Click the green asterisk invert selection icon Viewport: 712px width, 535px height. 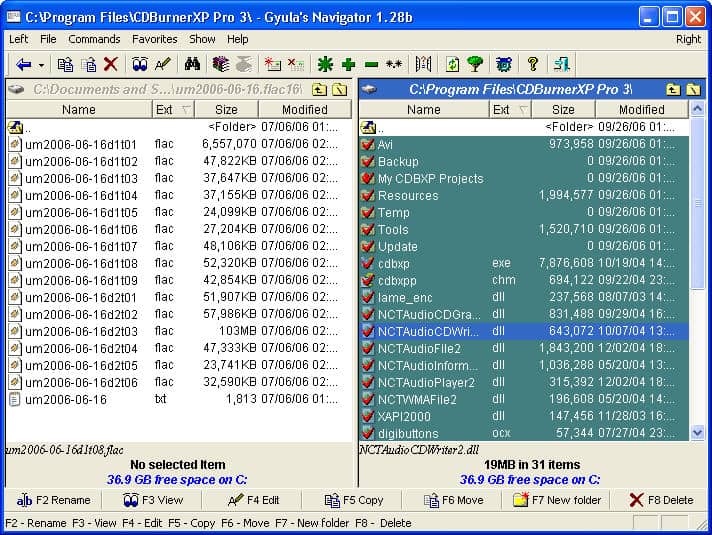point(324,64)
